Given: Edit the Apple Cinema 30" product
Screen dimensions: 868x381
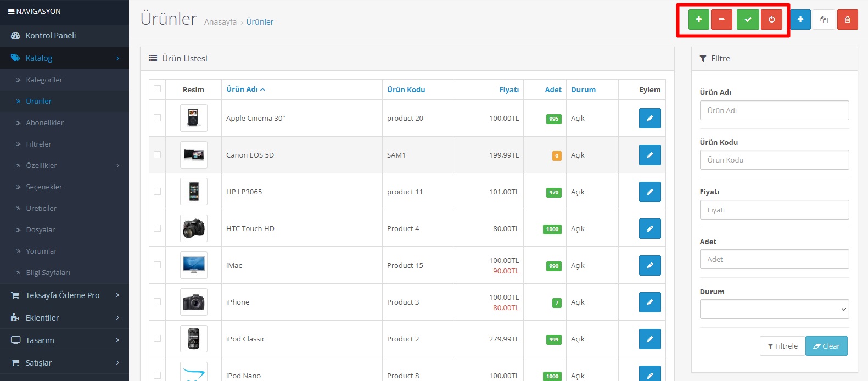Looking at the screenshot, I should coord(650,118).
